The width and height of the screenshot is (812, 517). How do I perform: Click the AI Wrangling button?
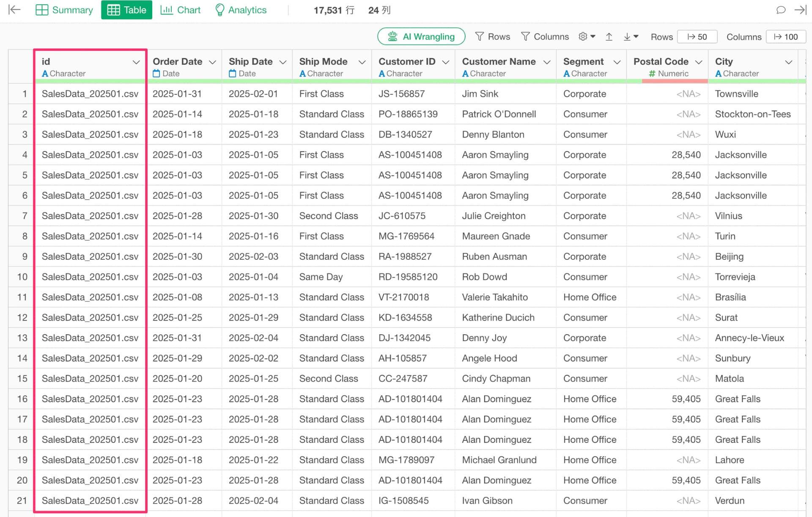[421, 37]
